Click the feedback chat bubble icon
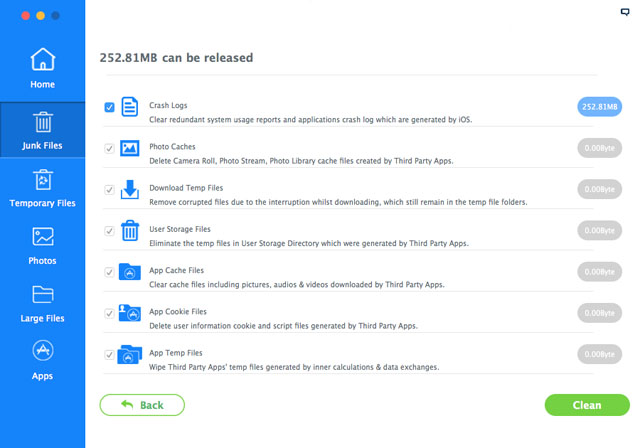The image size is (640, 448). (624, 12)
